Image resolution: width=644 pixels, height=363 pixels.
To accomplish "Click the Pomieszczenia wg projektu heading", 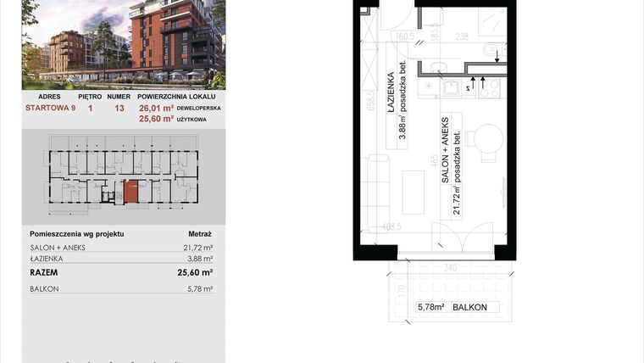I will pos(77,234).
